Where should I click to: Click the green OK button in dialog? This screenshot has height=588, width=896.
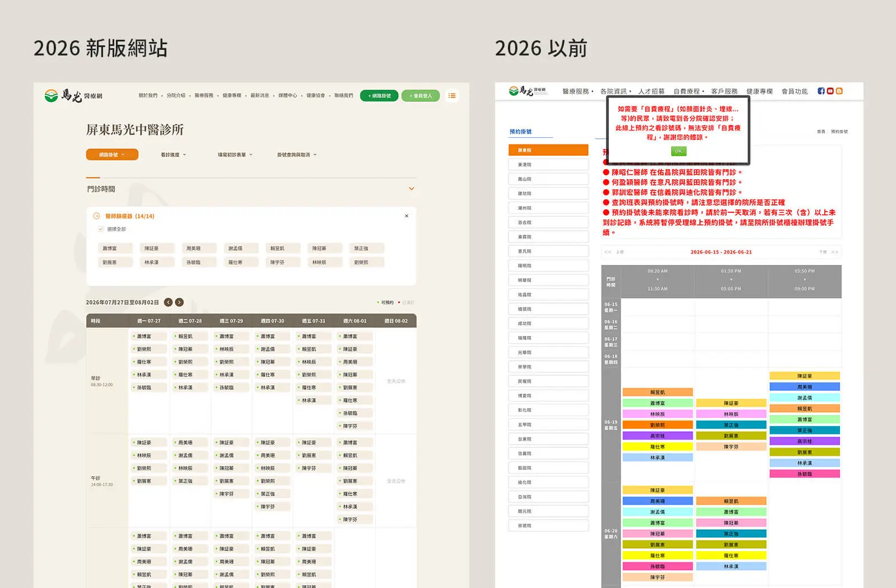point(678,151)
